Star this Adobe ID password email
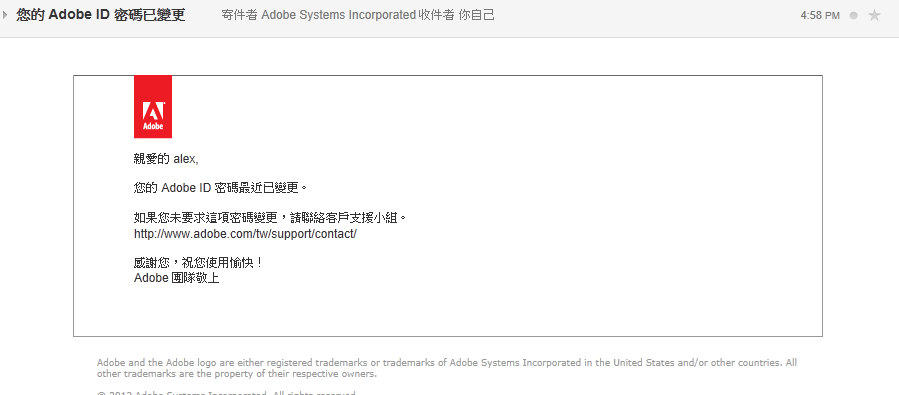 pos(874,15)
